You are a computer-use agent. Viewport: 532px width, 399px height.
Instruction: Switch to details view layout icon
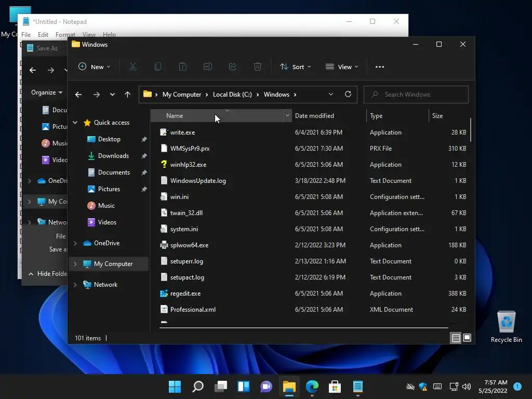pos(456,338)
